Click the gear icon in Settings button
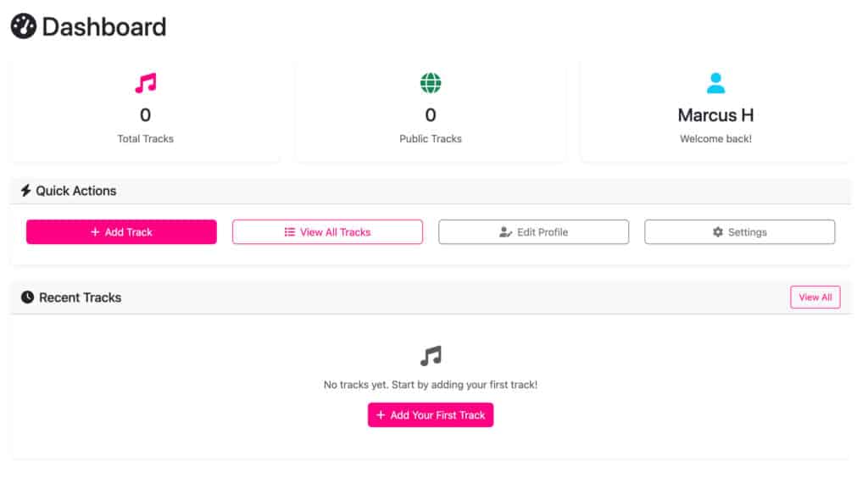Viewport: 868px width, 484px height. point(717,232)
